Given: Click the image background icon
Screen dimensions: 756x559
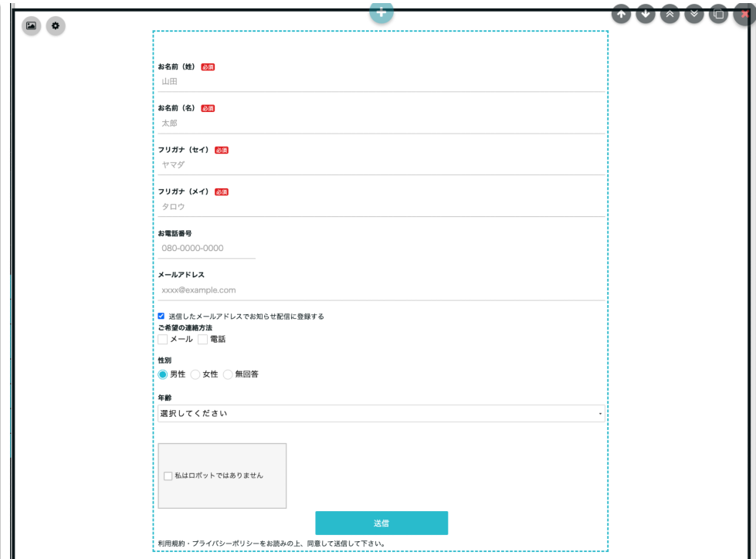Looking at the screenshot, I should click(x=31, y=25).
